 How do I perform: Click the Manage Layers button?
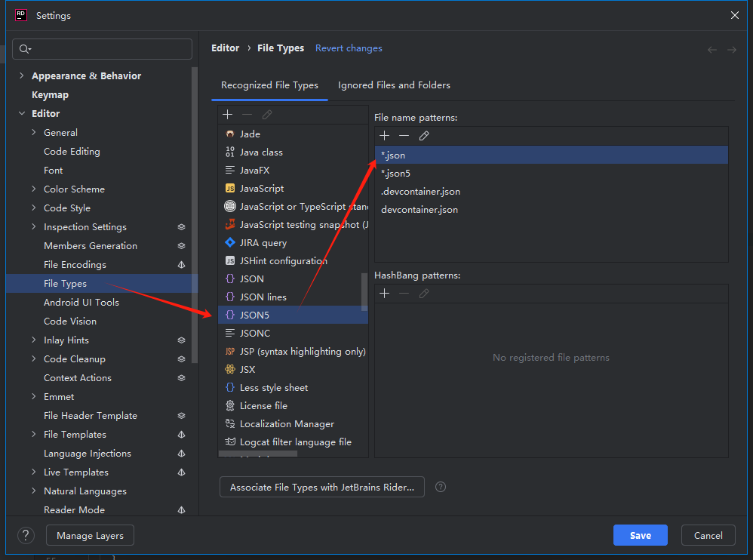(90, 536)
